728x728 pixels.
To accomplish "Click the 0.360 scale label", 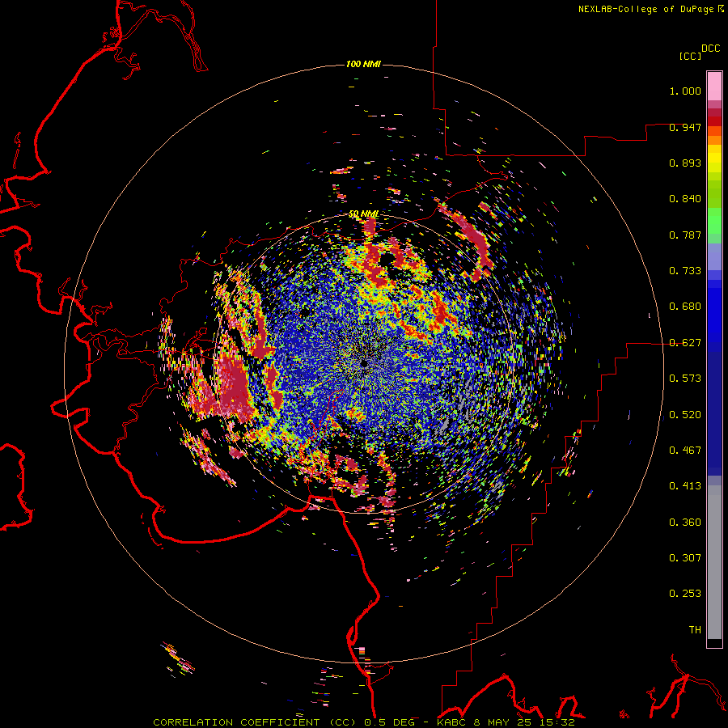I will pyautogui.click(x=685, y=523).
